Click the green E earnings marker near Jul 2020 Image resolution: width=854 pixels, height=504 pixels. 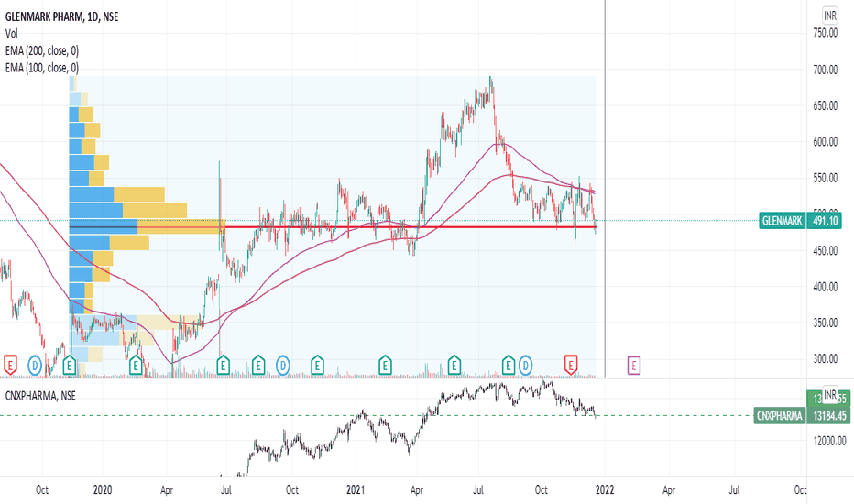coord(223,365)
